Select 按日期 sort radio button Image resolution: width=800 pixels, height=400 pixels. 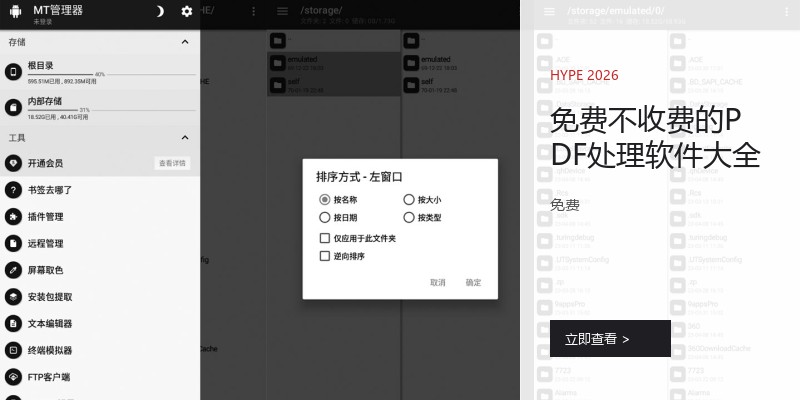pyautogui.click(x=324, y=217)
